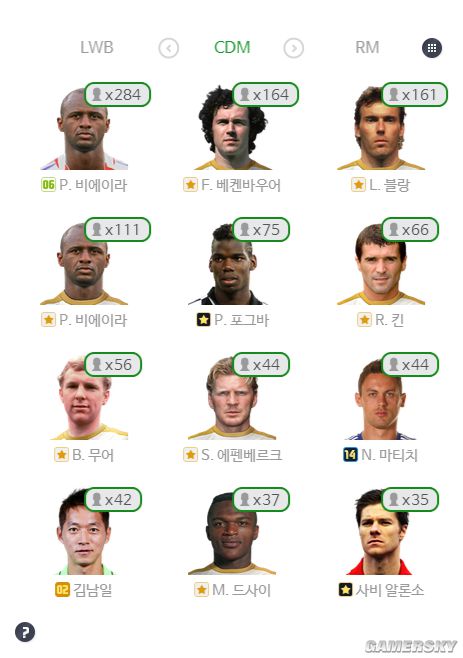The width and height of the screenshot is (463, 658).
Task: Select the S. 에펜베르크 player portrait
Action: pyautogui.click(x=232, y=398)
